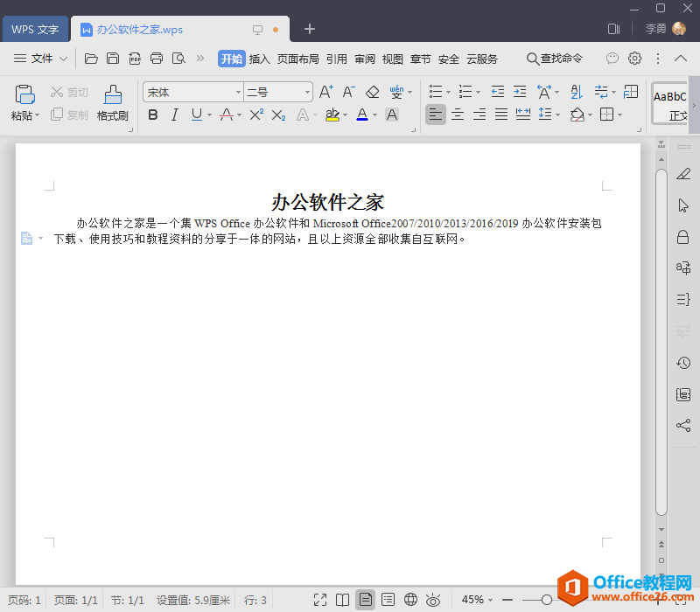The image size is (700, 612).
Task: Clear formatting with eraser icon
Action: pyautogui.click(x=372, y=92)
